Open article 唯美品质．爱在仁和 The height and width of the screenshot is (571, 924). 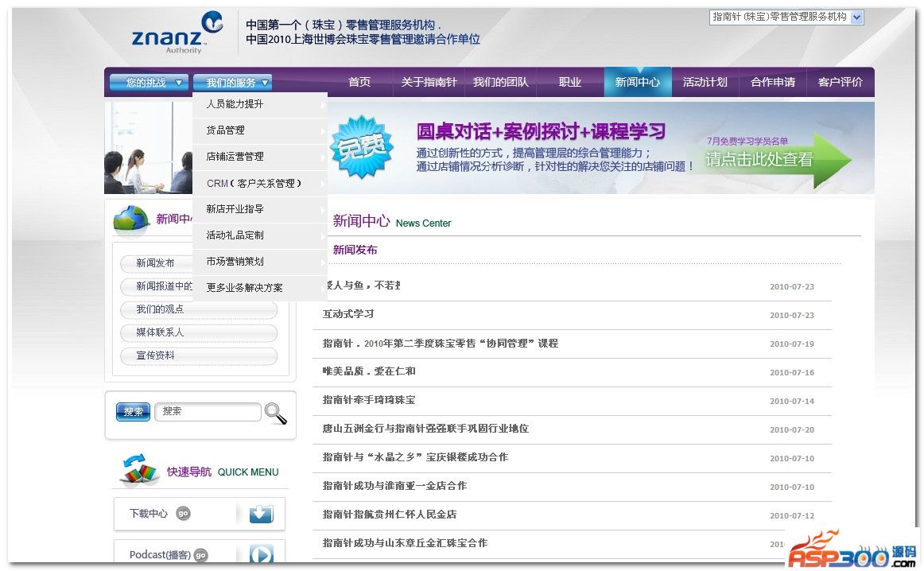pos(369,371)
